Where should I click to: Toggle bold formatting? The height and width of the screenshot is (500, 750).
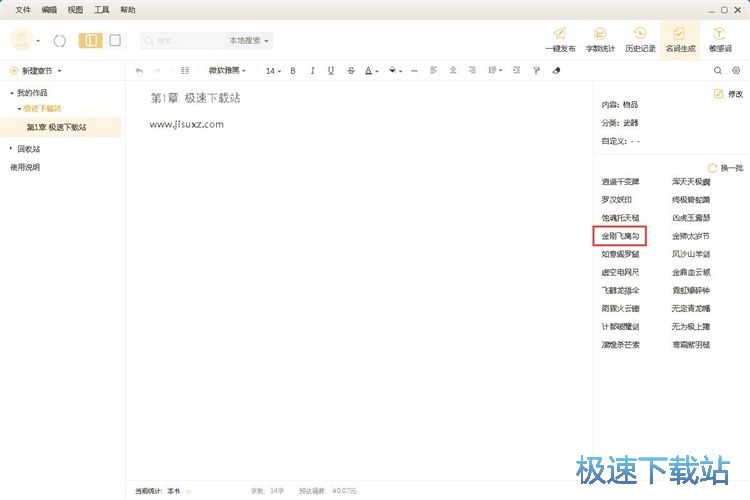click(x=293, y=71)
